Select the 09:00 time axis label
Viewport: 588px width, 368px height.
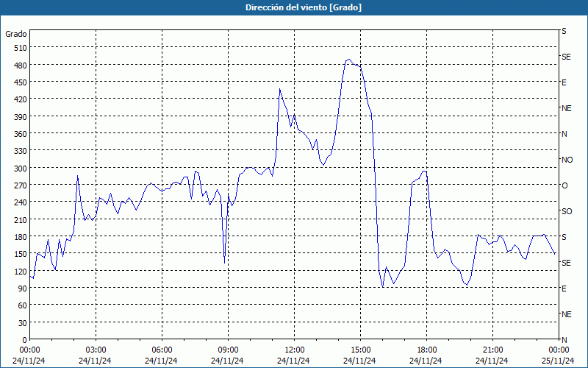(228, 350)
